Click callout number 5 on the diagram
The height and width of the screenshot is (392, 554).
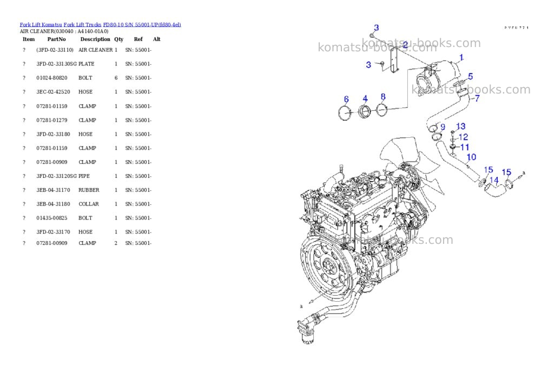coord(470,76)
